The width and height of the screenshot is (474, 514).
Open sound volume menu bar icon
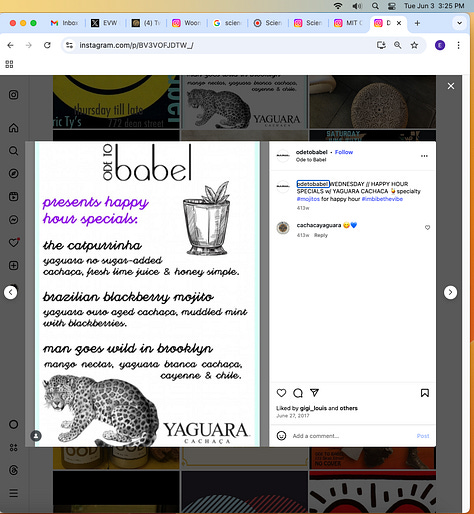point(357,6)
